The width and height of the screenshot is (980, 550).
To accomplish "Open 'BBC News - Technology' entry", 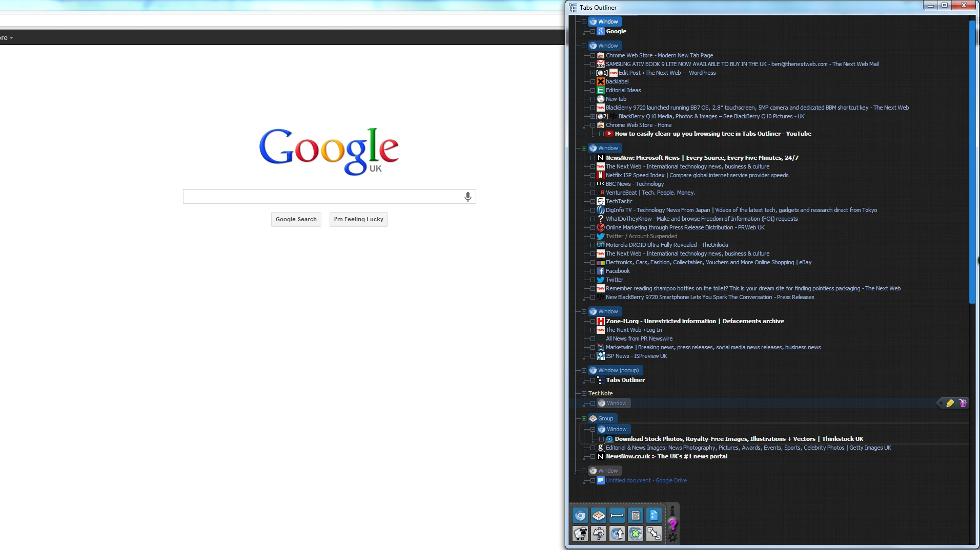I will (635, 184).
